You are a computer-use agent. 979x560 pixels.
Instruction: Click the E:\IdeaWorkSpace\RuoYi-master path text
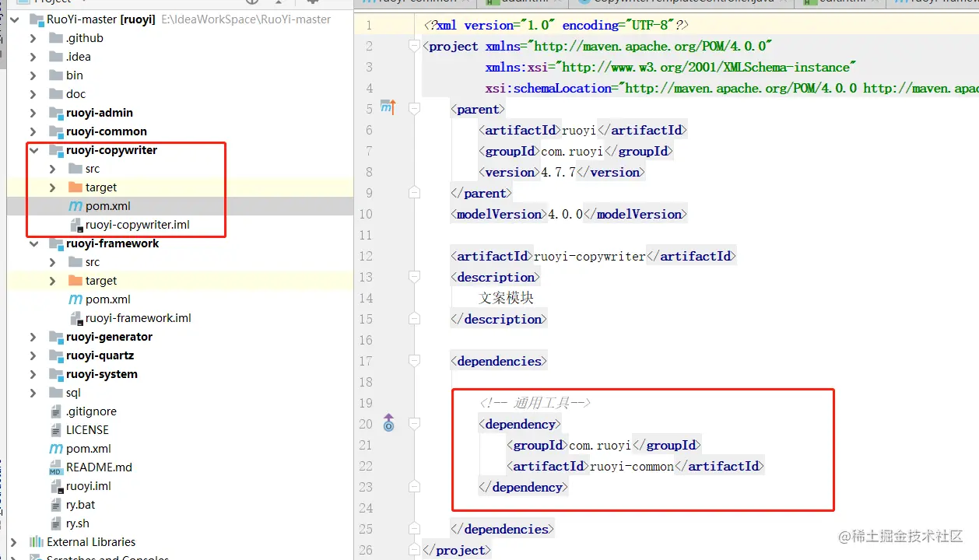[246, 19]
